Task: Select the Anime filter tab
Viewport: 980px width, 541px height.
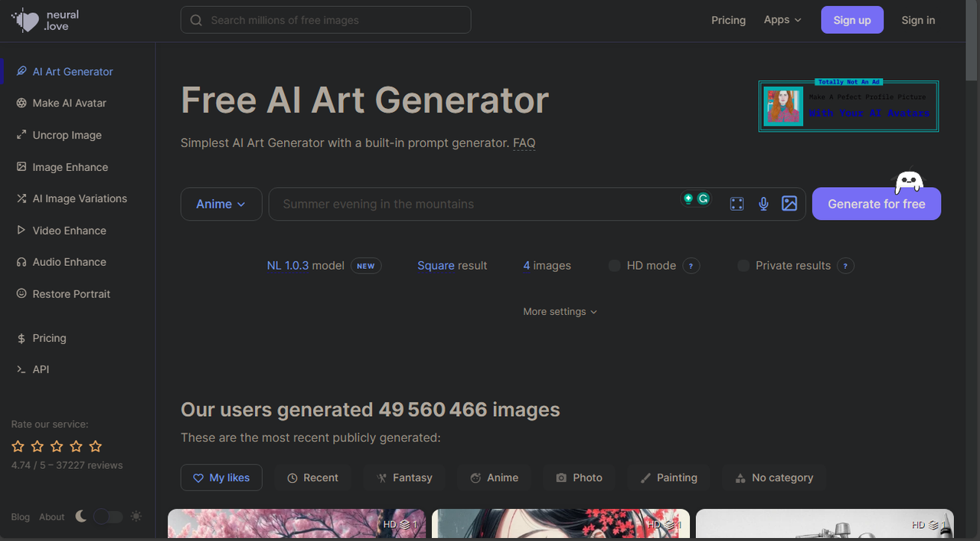Action: [494, 477]
